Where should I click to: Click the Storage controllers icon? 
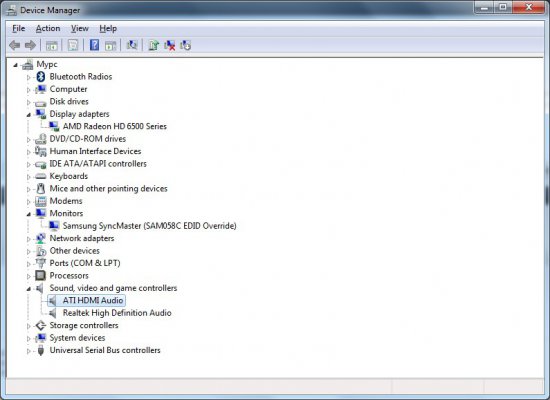tap(41, 325)
